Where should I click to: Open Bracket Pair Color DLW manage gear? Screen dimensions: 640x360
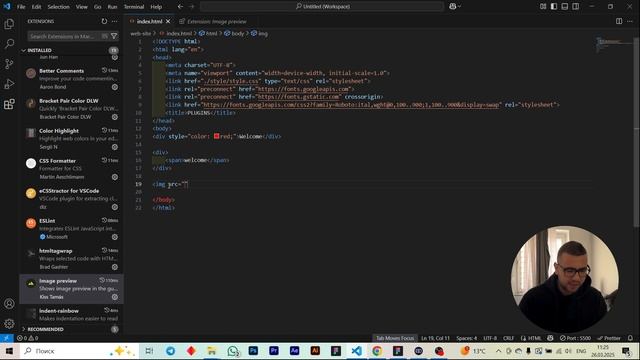115,117
